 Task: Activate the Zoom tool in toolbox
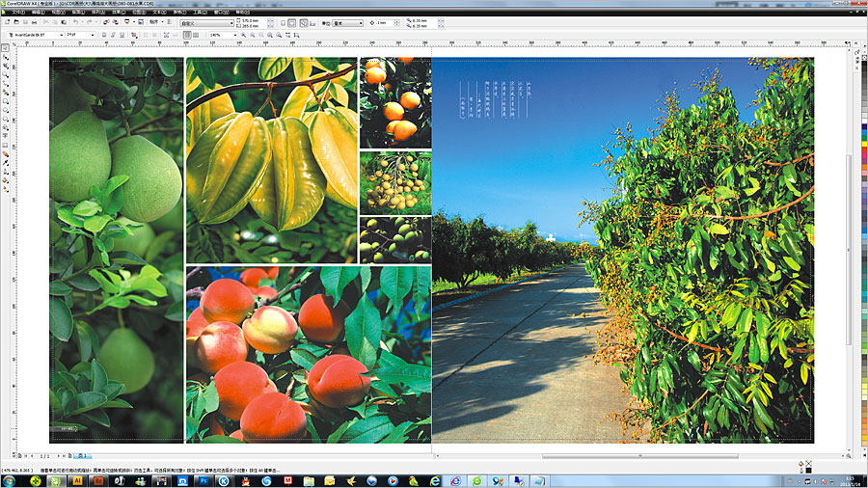coord(6,78)
